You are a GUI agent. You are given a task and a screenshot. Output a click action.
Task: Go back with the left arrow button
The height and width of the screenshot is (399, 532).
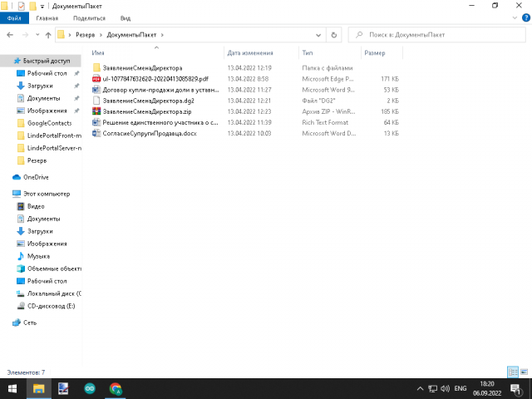[10, 35]
